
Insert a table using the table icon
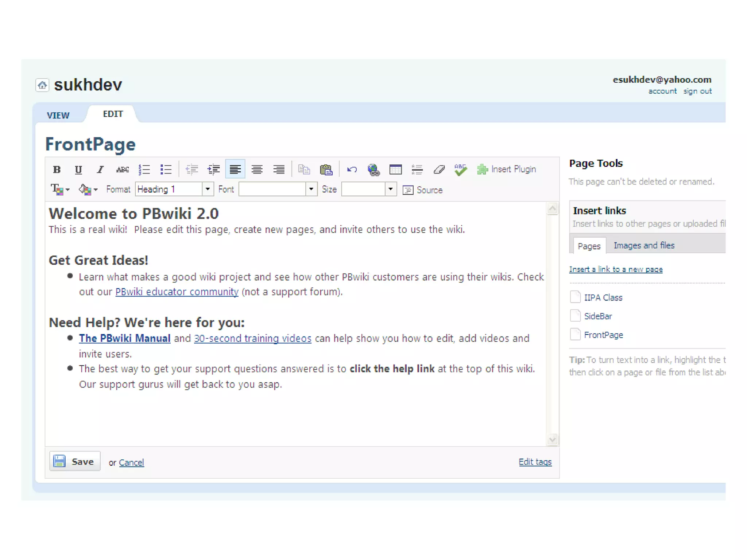395,170
